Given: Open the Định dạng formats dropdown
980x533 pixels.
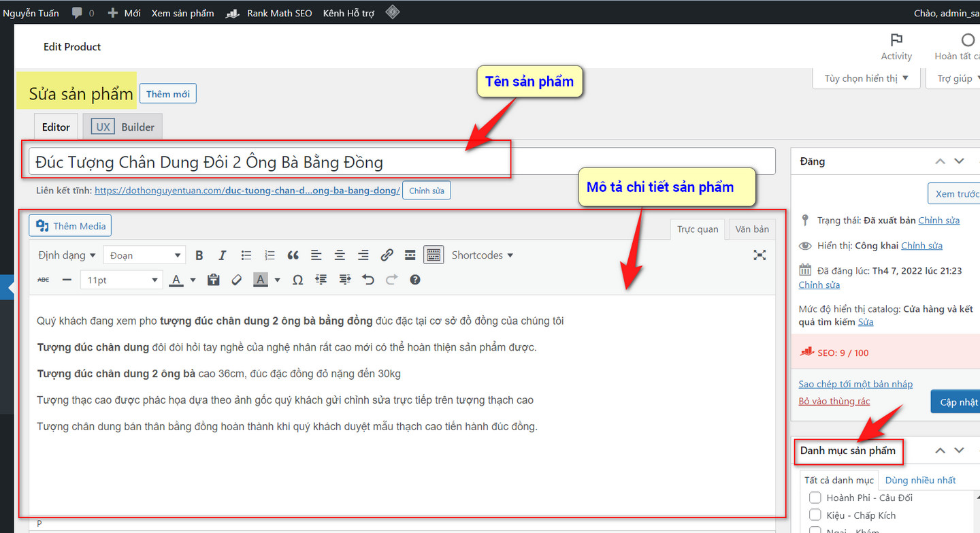Looking at the screenshot, I should click(x=67, y=255).
